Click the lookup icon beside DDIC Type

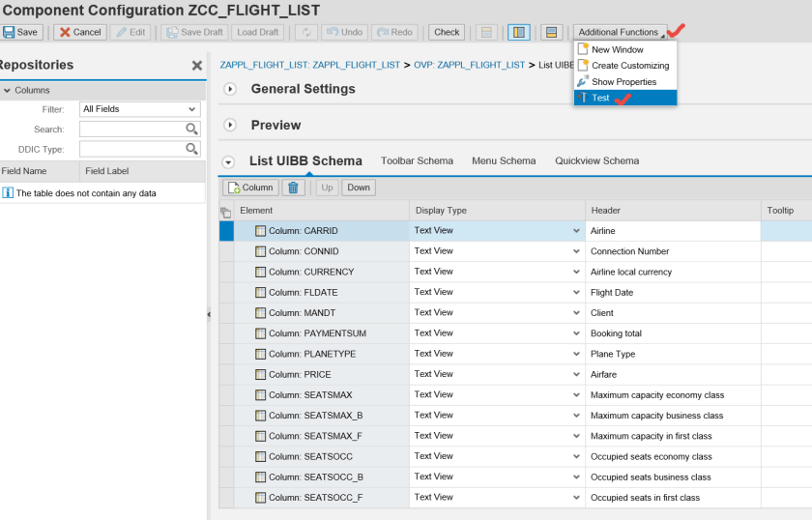click(x=191, y=149)
